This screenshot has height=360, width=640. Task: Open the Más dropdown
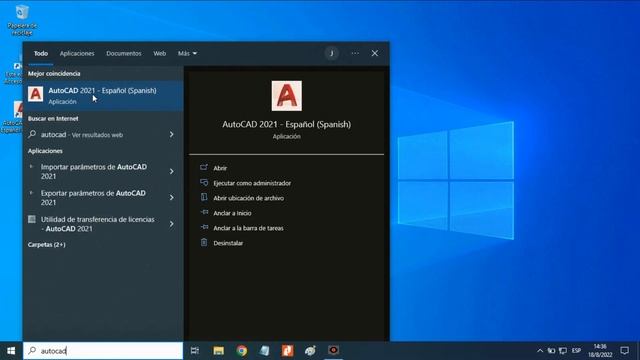(187, 53)
